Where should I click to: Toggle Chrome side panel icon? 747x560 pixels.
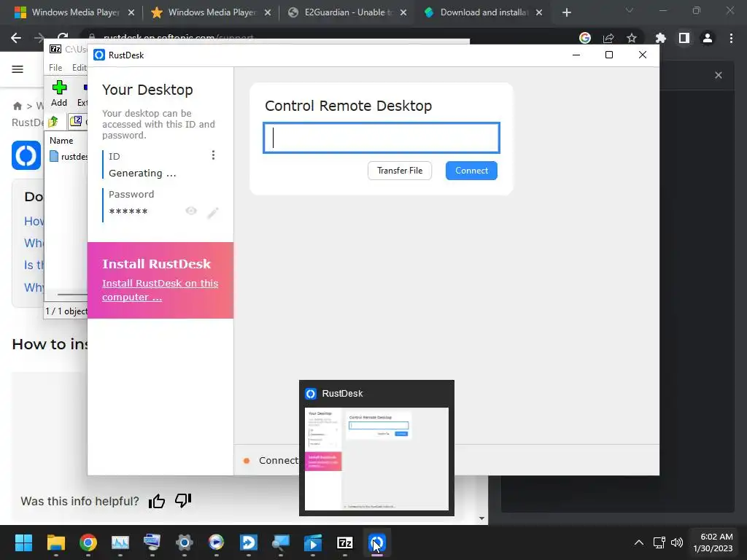[684, 38]
